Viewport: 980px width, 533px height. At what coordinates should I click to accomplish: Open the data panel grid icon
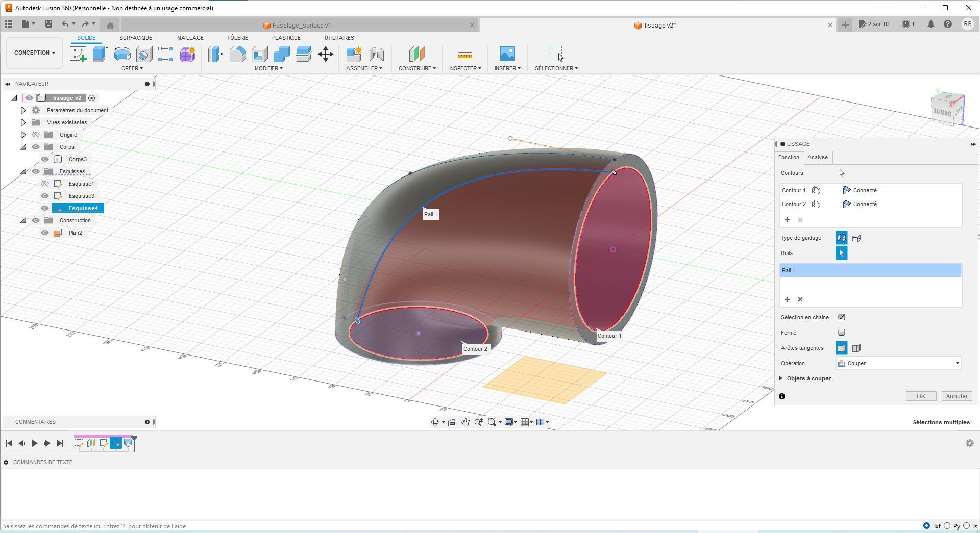point(9,24)
